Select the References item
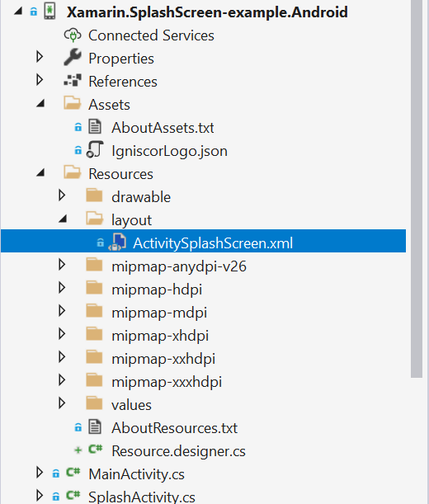The height and width of the screenshot is (504, 429). point(123,82)
